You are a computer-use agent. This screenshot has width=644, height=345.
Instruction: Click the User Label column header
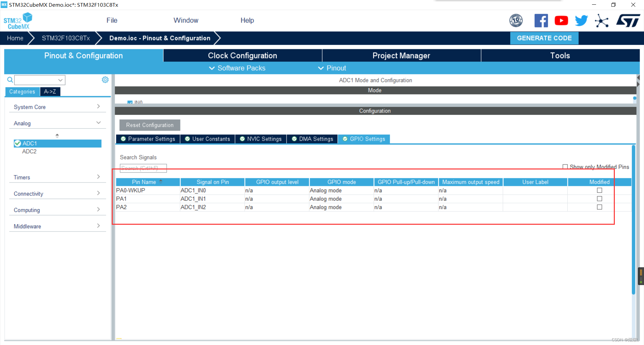click(x=535, y=182)
